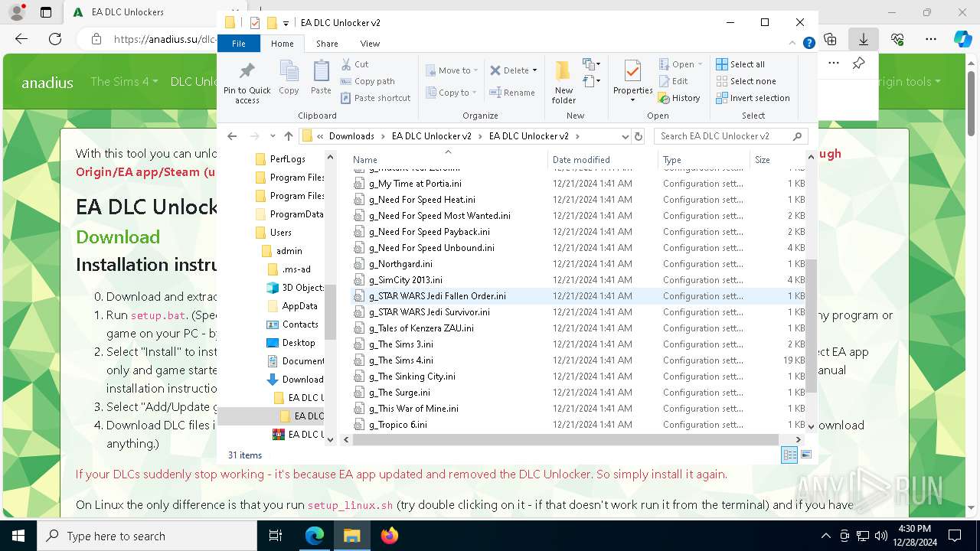Screen dimensions: 980x551
Task: Collapse the ribbon with the chevron
Action: click(793, 44)
